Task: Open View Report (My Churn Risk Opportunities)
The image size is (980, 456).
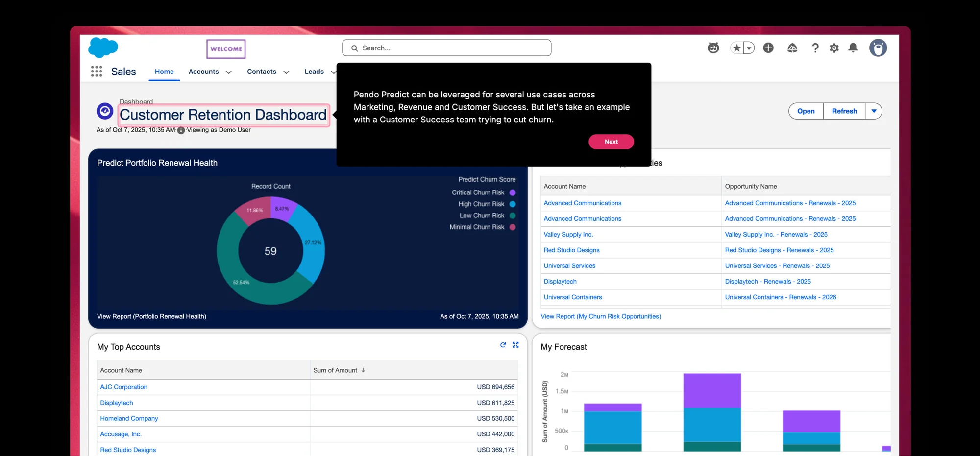Action: pos(601,316)
